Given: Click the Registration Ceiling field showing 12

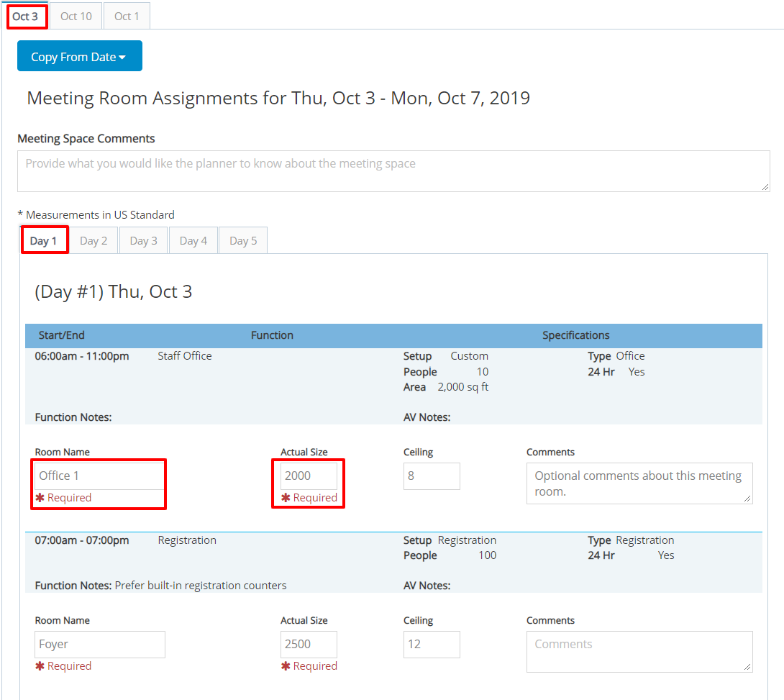Looking at the screenshot, I should click(432, 644).
